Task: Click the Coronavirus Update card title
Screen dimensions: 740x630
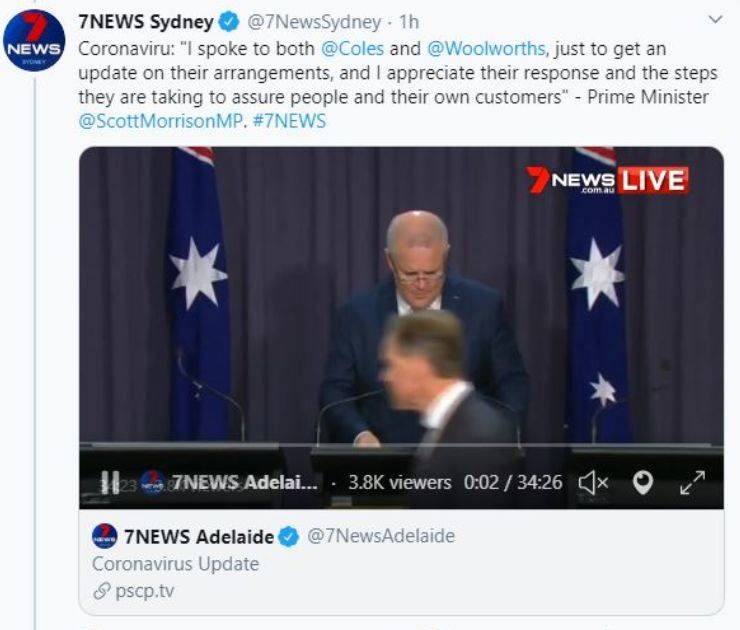Action: pyautogui.click(x=176, y=564)
